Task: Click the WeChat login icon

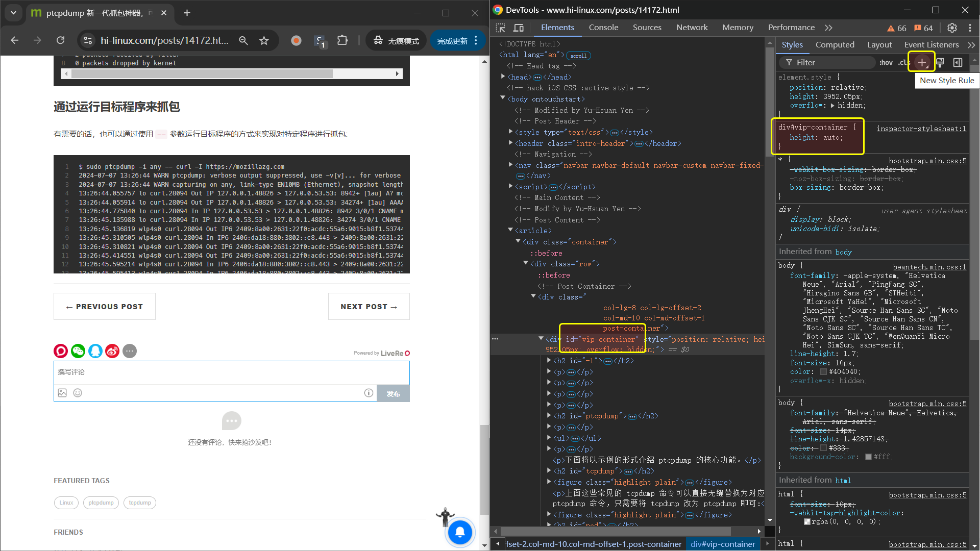Action: [x=78, y=351]
